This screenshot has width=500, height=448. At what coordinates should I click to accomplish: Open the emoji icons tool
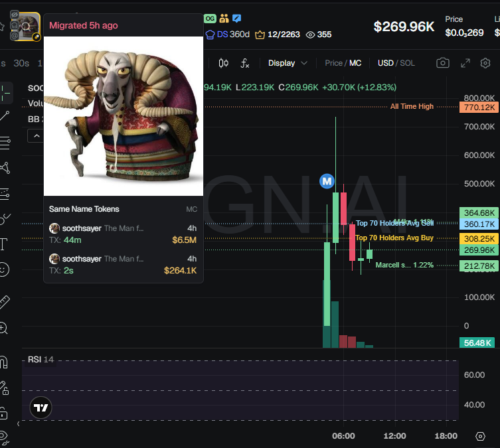click(4, 270)
